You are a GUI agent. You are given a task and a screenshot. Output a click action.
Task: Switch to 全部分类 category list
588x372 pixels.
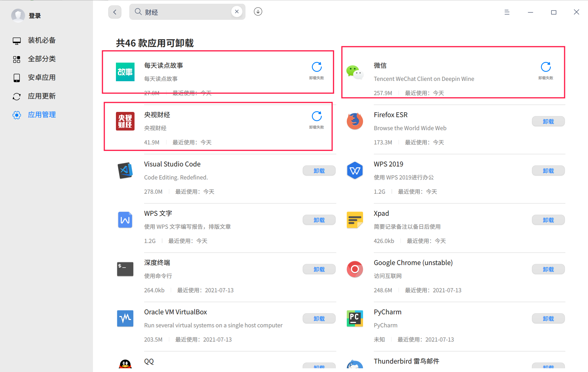42,59
